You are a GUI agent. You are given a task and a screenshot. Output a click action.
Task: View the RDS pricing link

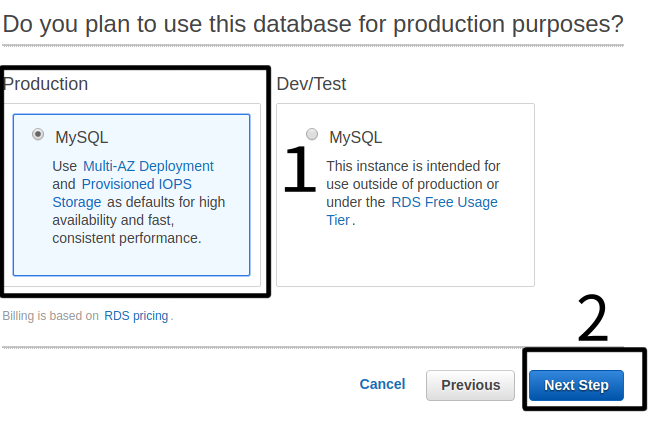[136, 316]
